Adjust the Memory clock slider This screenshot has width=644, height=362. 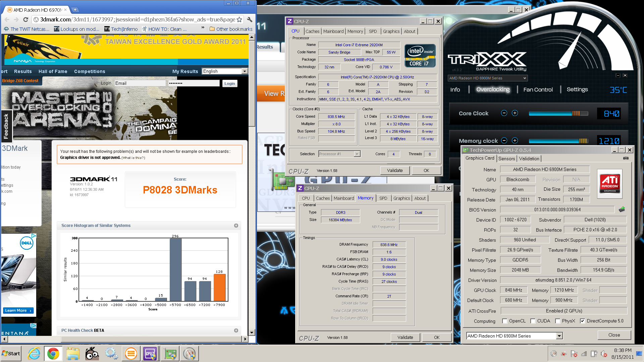[558, 141]
